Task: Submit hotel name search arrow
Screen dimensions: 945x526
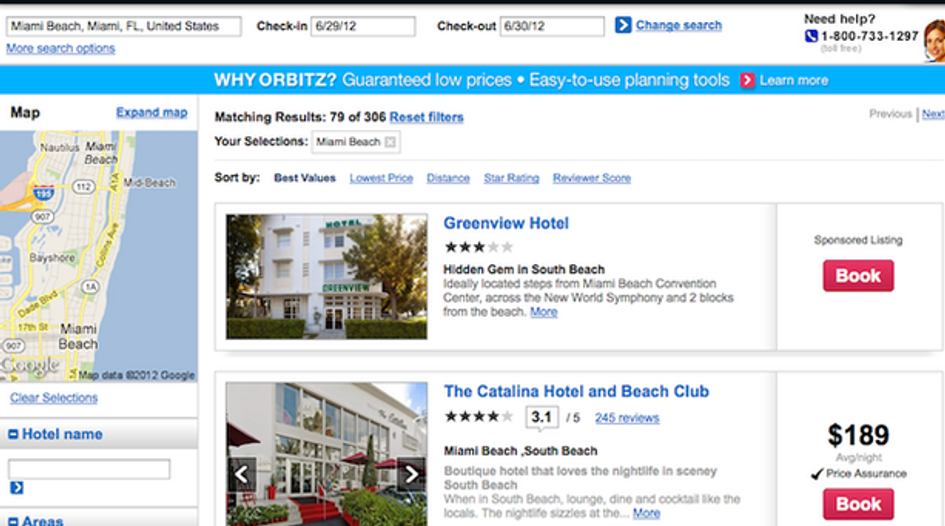Action: 17,487
